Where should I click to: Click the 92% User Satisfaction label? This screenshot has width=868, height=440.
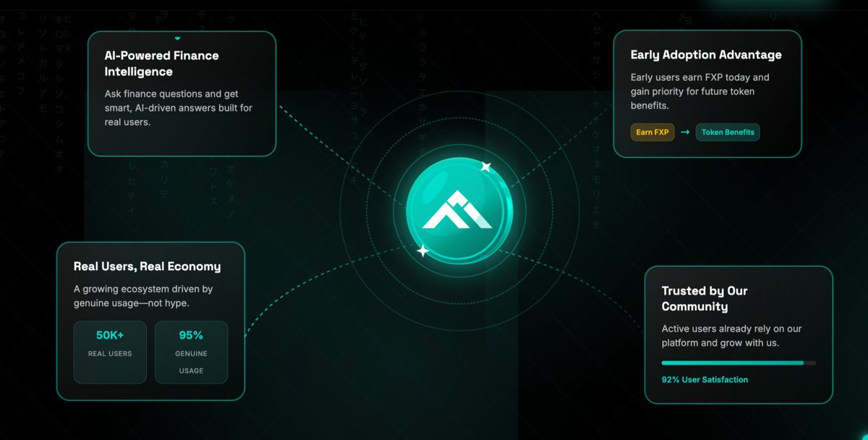pyautogui.click(x=705, y=380)
